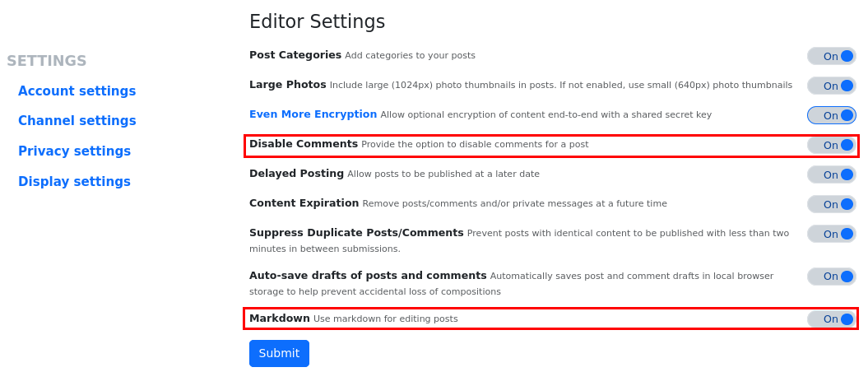Click the Even More Encryption link text
This screenshot has width=868, height=372.
[x=313, y=114]
